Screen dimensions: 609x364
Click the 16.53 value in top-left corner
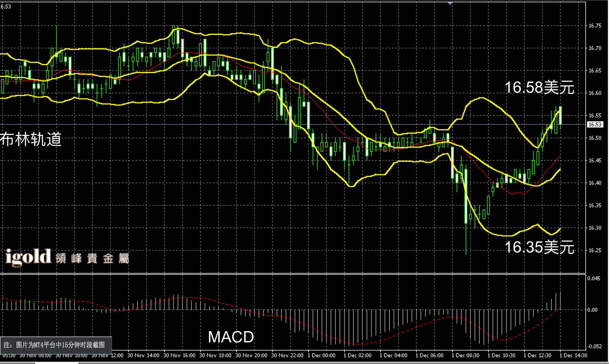coord(6,6)
